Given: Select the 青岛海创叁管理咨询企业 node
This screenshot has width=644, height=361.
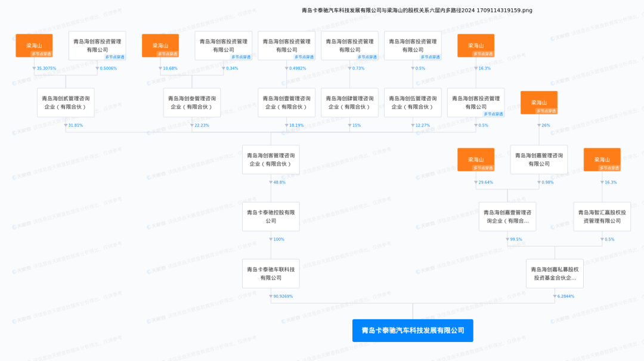Looking at the screenshot, I should point(192,102).
